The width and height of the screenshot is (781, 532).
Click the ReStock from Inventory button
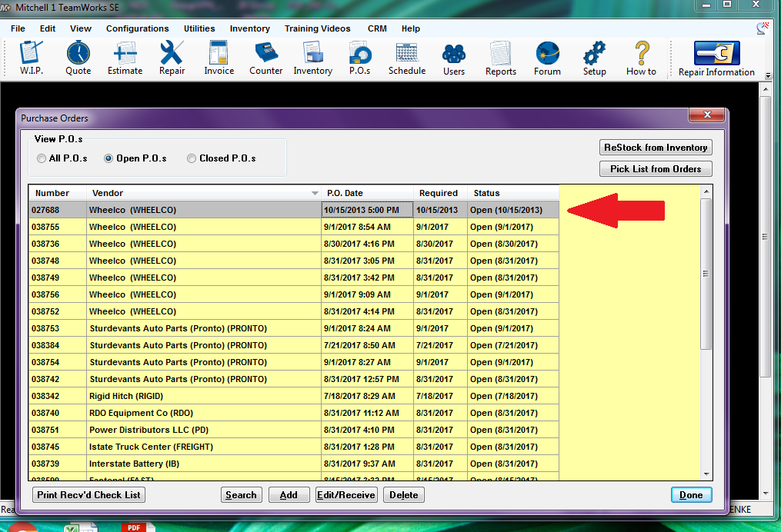tap(656, 148)
